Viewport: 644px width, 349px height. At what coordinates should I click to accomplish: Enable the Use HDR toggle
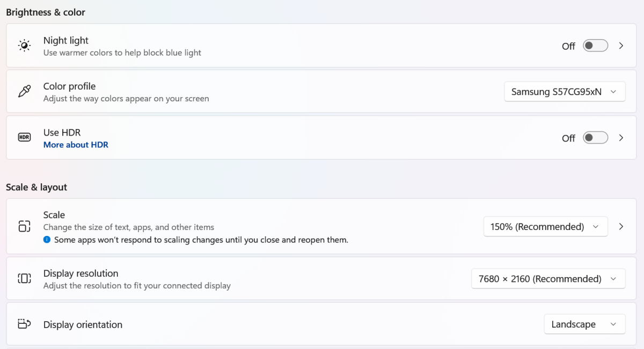tap(596, 138)
